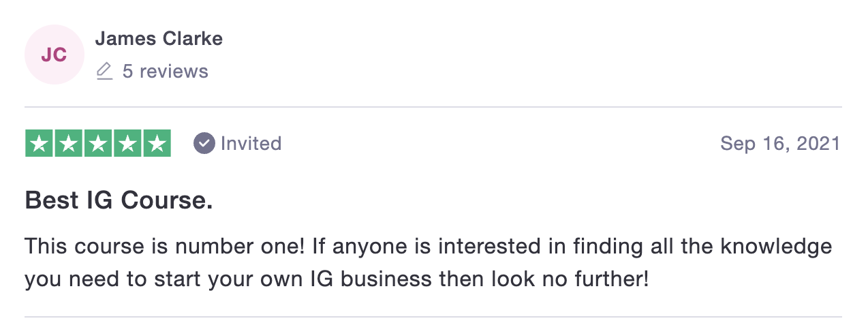Click the fifth green star

click(157, 144)
